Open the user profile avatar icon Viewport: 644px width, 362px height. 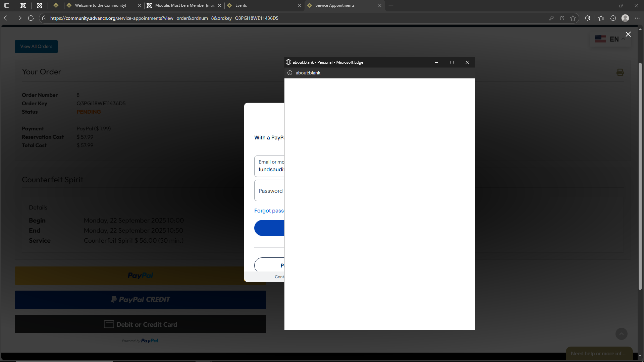pyautogui.click(x=625, y=18)
